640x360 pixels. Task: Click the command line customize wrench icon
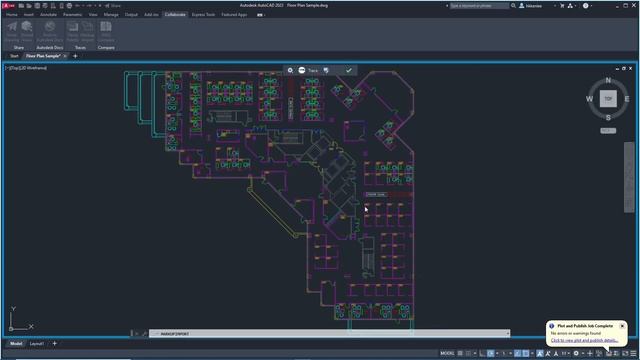click(144, 334)
